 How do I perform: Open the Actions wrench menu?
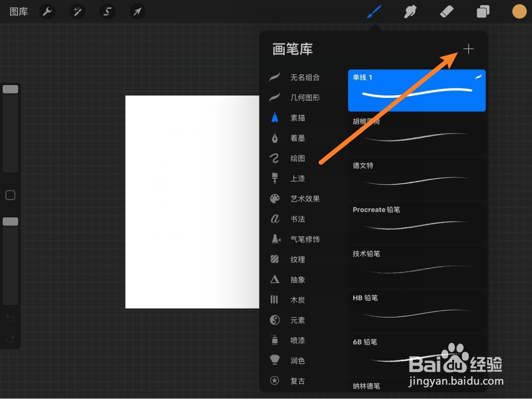click(x=47, y=11)
